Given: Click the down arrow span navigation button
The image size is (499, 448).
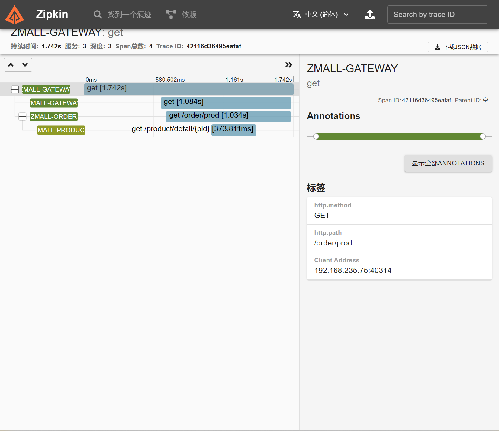Looking at the screenshot, I should pyautogui.click(x=25, y=65).
